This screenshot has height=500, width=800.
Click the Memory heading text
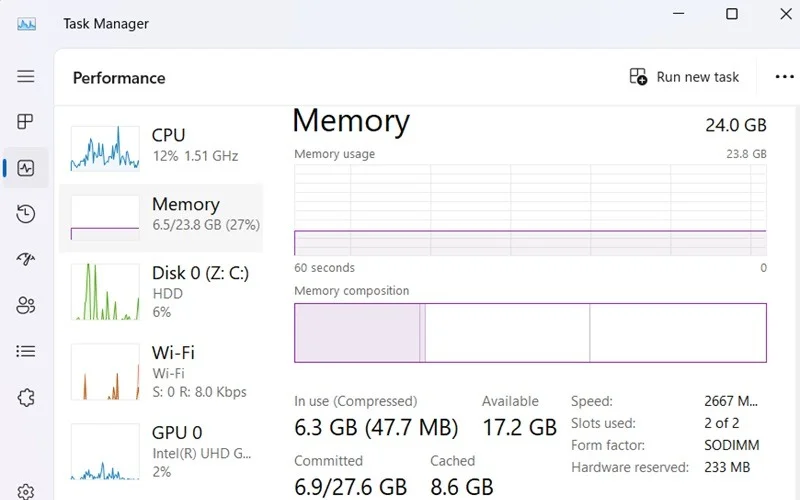point(351,121)
